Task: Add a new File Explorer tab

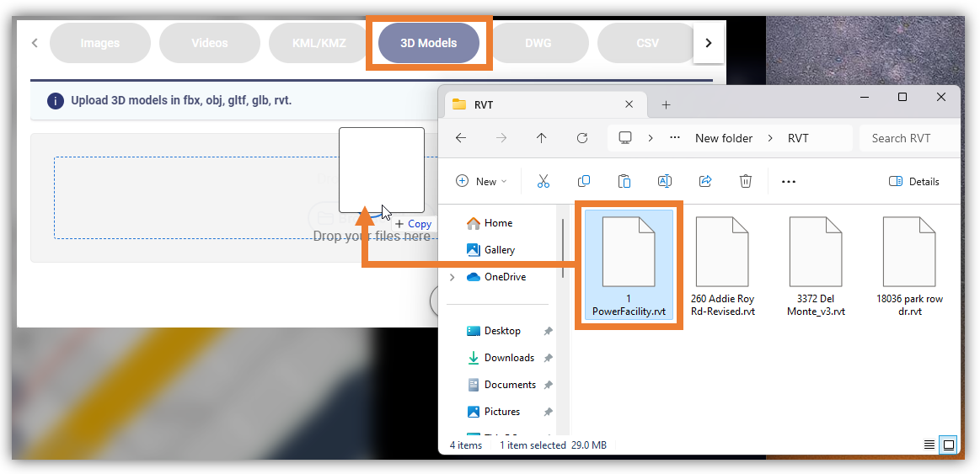Action: [x=666, y=105]
